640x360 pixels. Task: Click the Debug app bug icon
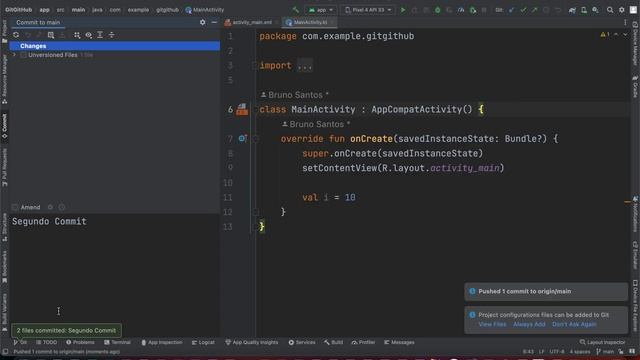438,10
